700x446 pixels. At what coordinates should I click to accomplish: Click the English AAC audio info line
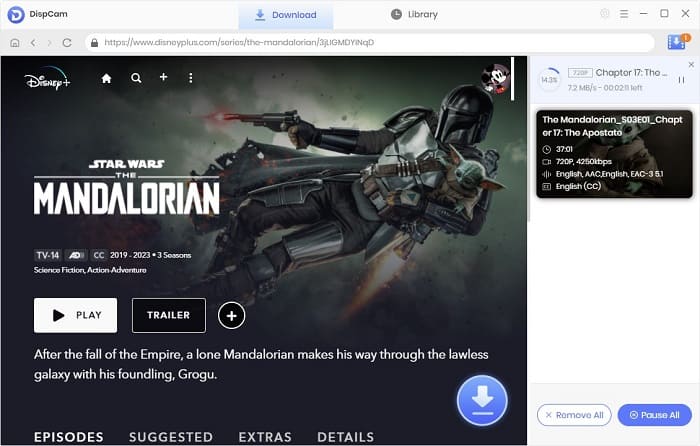pos(609,174)
